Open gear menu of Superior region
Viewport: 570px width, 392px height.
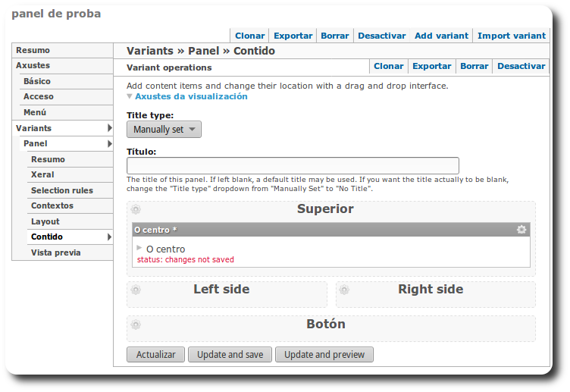pyautogui.click(x=136, y=209)
